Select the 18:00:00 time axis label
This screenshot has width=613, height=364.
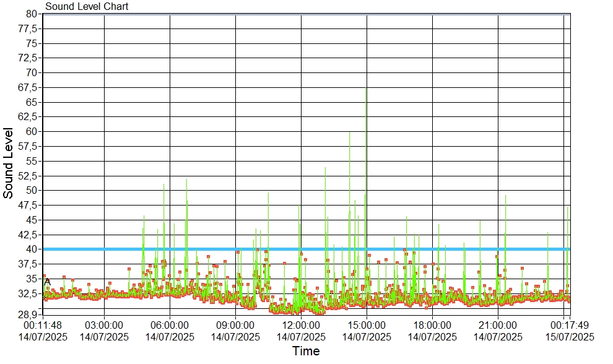[432, 324]
